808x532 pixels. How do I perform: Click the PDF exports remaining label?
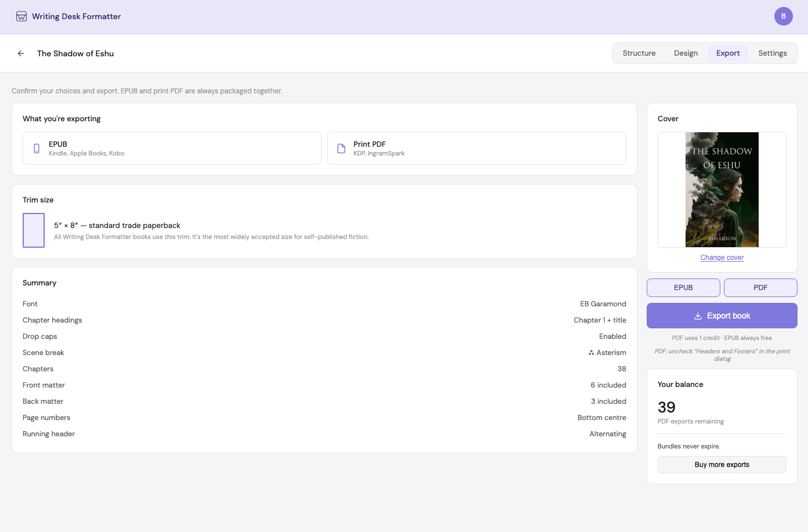tap(691, 422)
